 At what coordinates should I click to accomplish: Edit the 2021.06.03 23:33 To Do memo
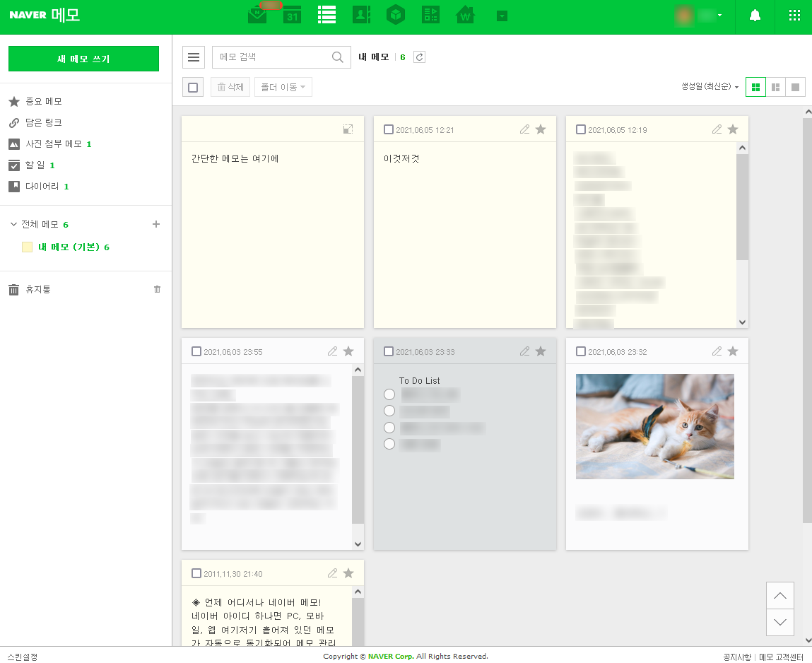tap(524, 351)
